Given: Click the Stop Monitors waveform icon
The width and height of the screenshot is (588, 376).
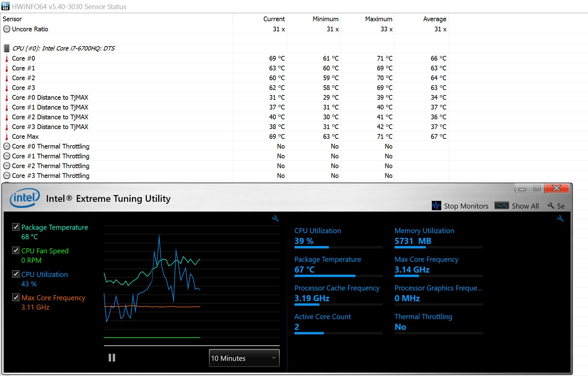Looking at the screenshot, I should click(x=436, y=206).
